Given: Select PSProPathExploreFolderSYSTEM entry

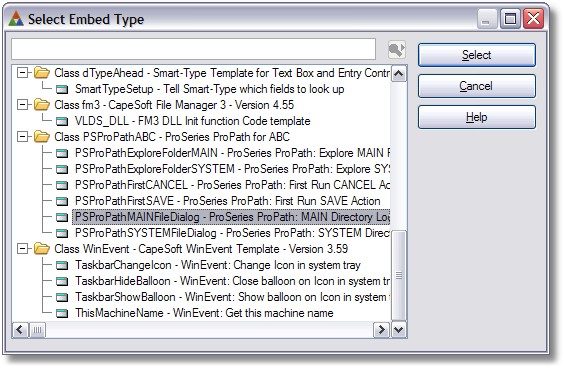Looking at the screenshot, I should [232, 169].
